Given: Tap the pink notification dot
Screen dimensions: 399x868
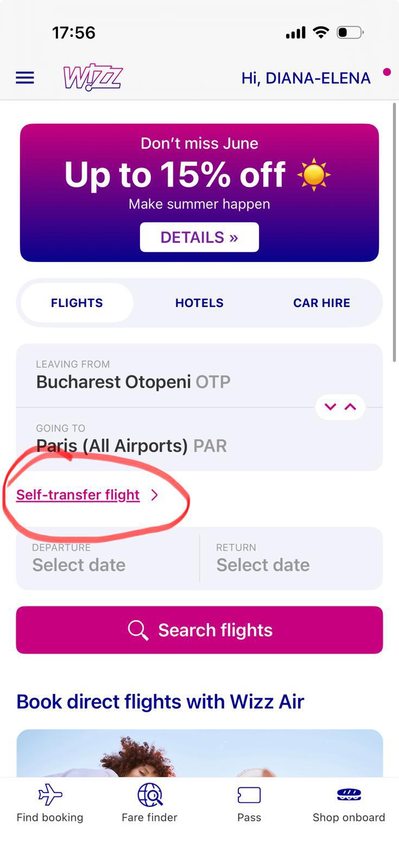Looking at the screenshot, I should 387,72.
